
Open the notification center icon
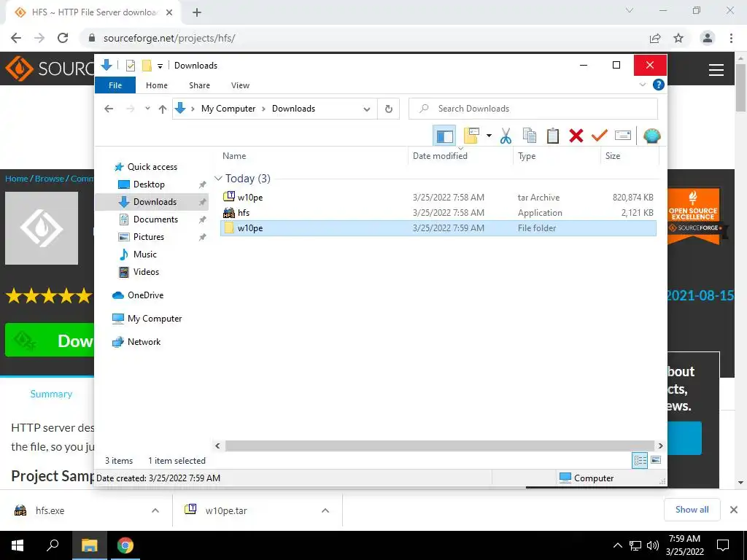click(x=723, y=545)
